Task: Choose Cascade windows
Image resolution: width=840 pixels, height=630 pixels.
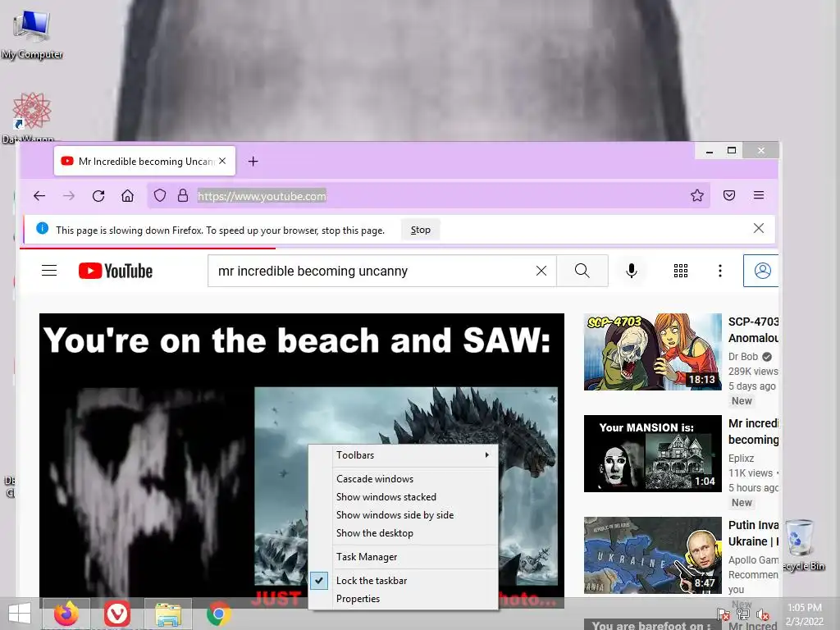Action: (403, 479)
